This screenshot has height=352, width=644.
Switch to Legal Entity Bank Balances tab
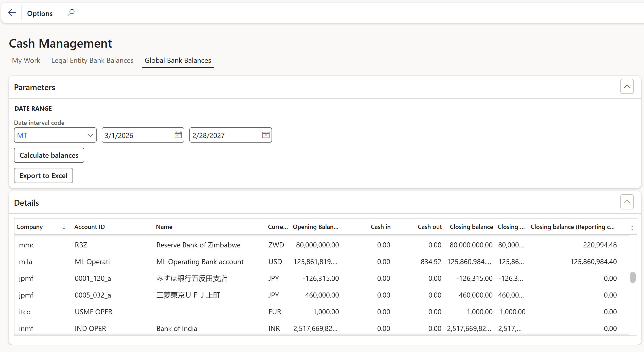[x=92, y=60]
